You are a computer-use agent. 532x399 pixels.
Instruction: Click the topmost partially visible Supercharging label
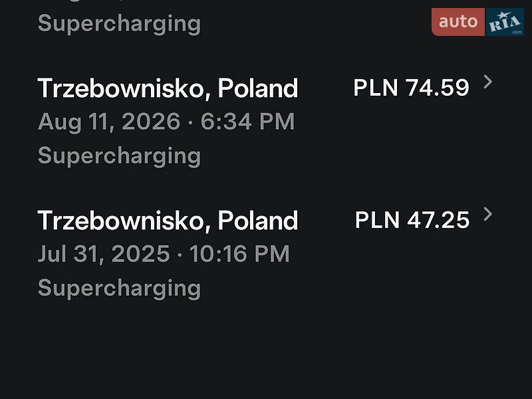point(119,24)
